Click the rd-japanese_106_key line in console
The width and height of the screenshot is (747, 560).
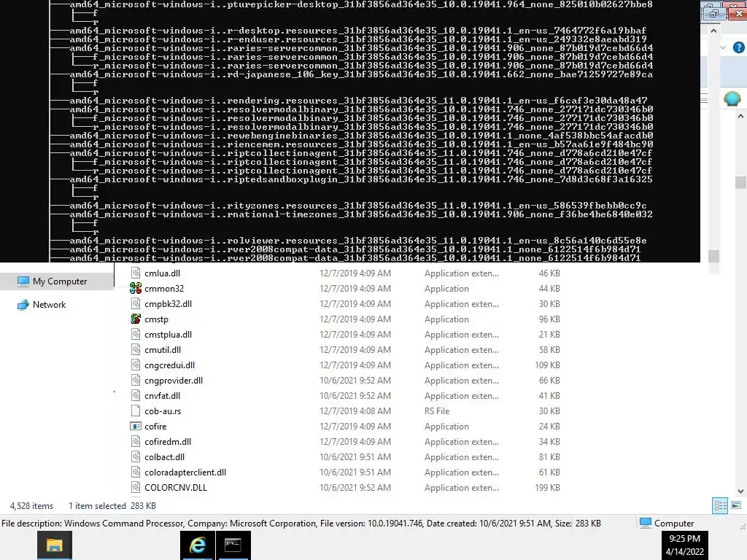click(361, 74)
